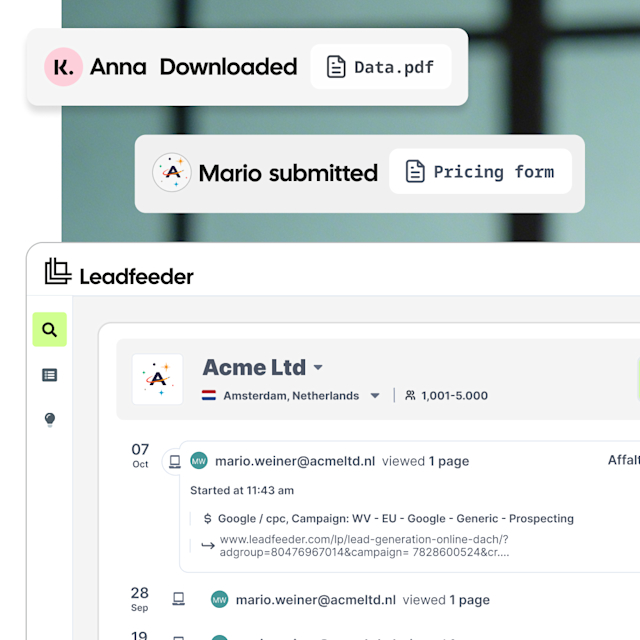Click the Acme Ltd company name
The width and height of the screenshot is (640, 640).
[254, 367]
